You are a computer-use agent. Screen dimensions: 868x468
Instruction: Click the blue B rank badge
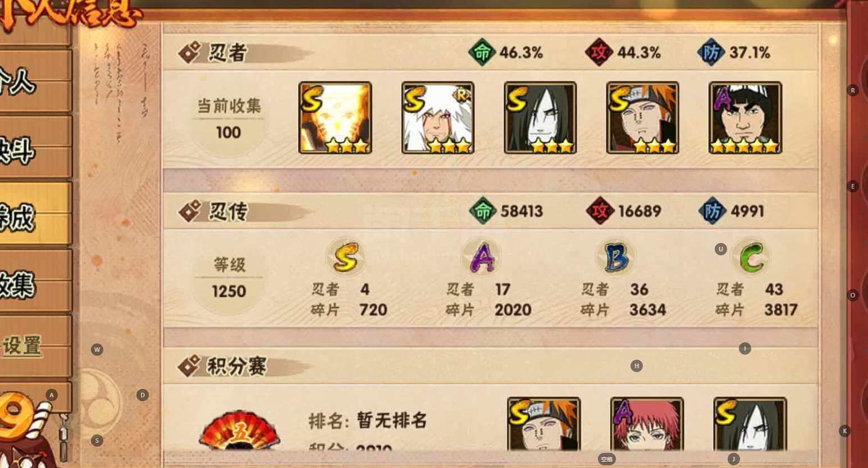[x=616, y=257]
